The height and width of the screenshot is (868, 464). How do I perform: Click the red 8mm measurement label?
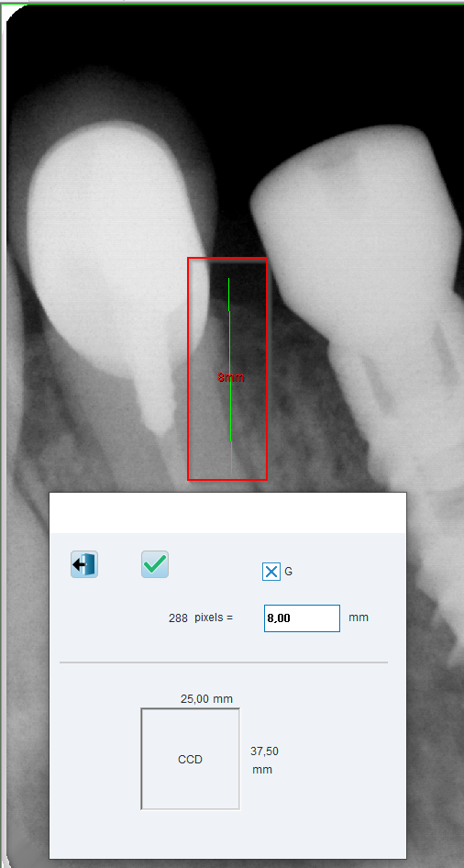[x=230, y=377]
